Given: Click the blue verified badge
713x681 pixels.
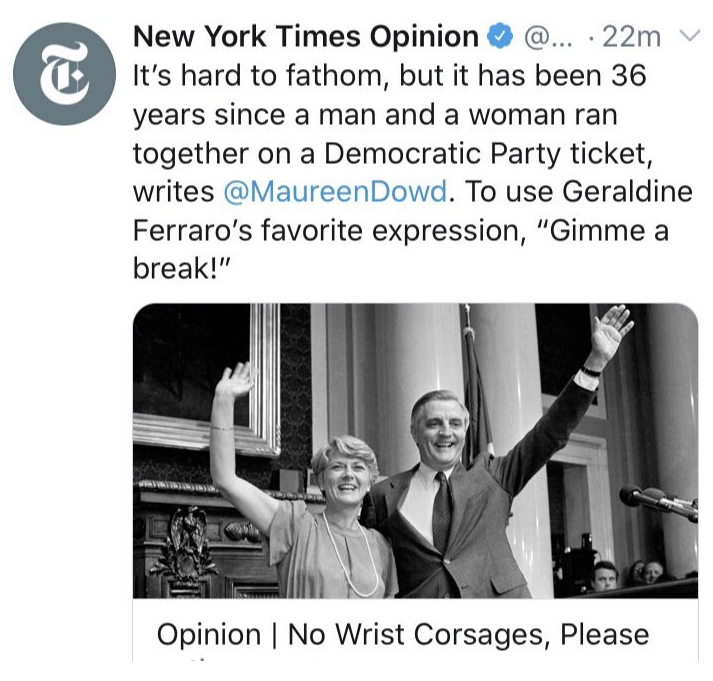Looking at the screenshot, I should click(x=500, y=38).
